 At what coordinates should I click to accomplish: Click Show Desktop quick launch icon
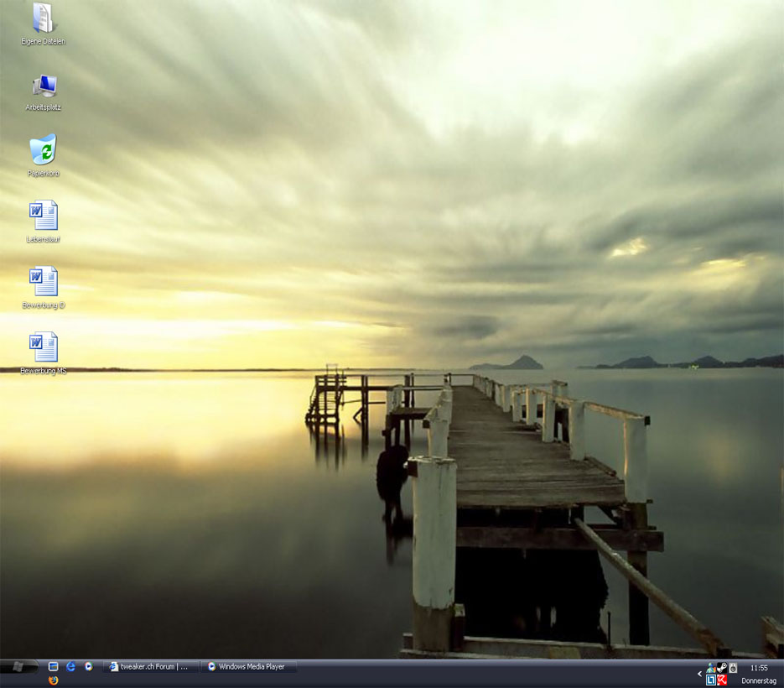pos(53,666)
